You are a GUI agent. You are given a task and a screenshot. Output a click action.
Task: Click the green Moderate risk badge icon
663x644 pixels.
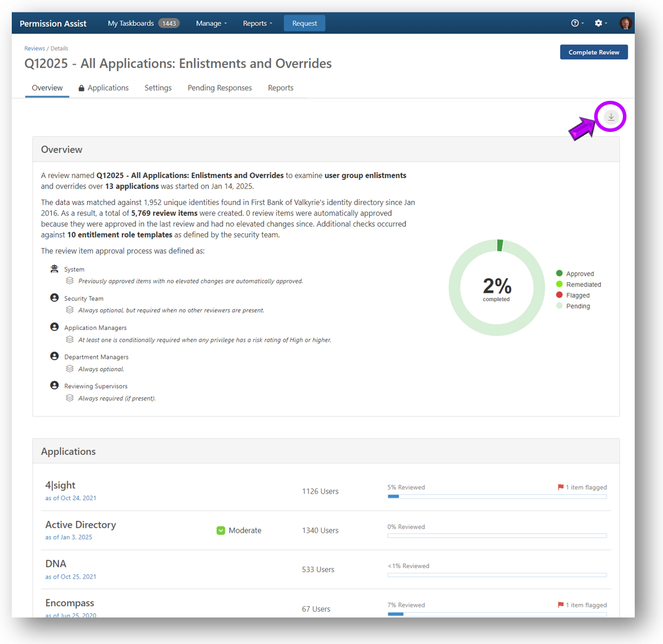[221, 530]
